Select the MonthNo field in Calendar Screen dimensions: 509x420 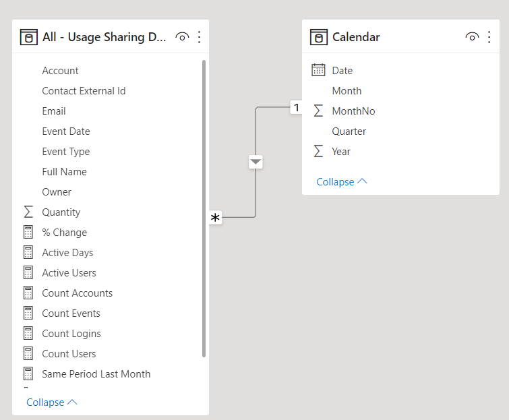pyautogui.click(x=353, y=111)
